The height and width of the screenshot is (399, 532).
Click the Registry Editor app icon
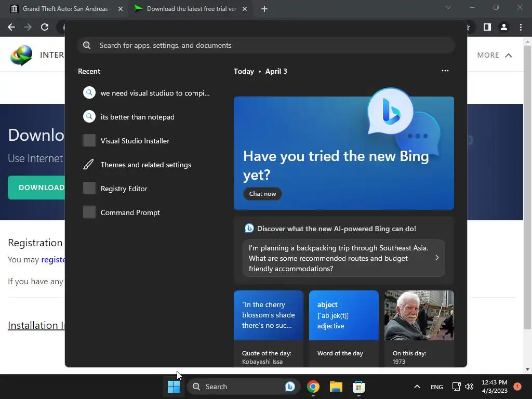coord(89,188)
